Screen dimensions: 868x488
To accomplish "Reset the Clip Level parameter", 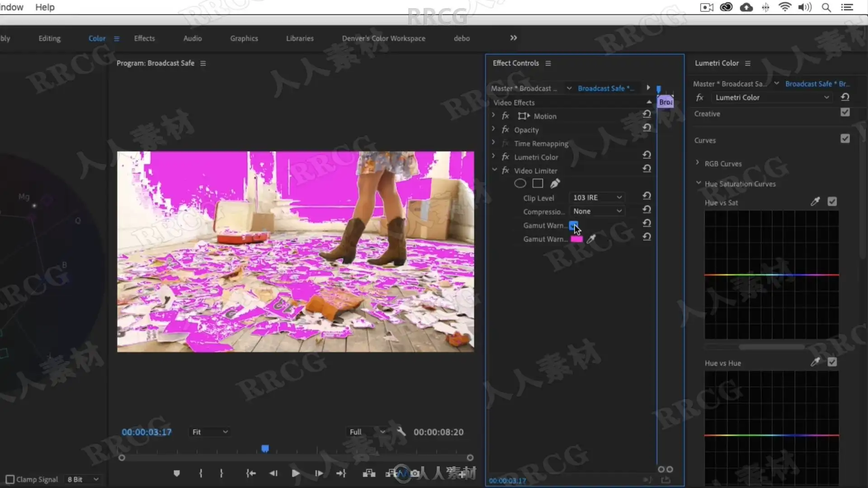I will [x=647, y=196].
